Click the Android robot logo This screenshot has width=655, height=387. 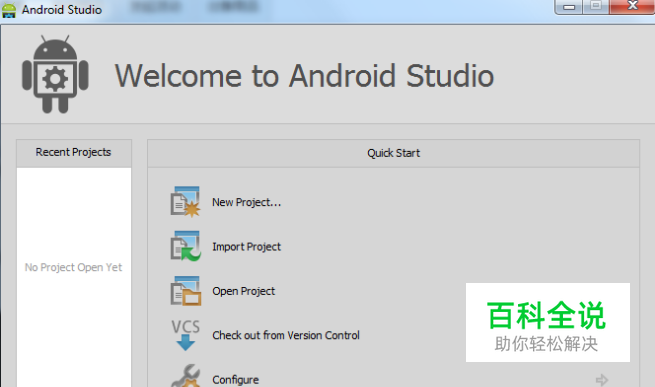(x=55, y=74)
